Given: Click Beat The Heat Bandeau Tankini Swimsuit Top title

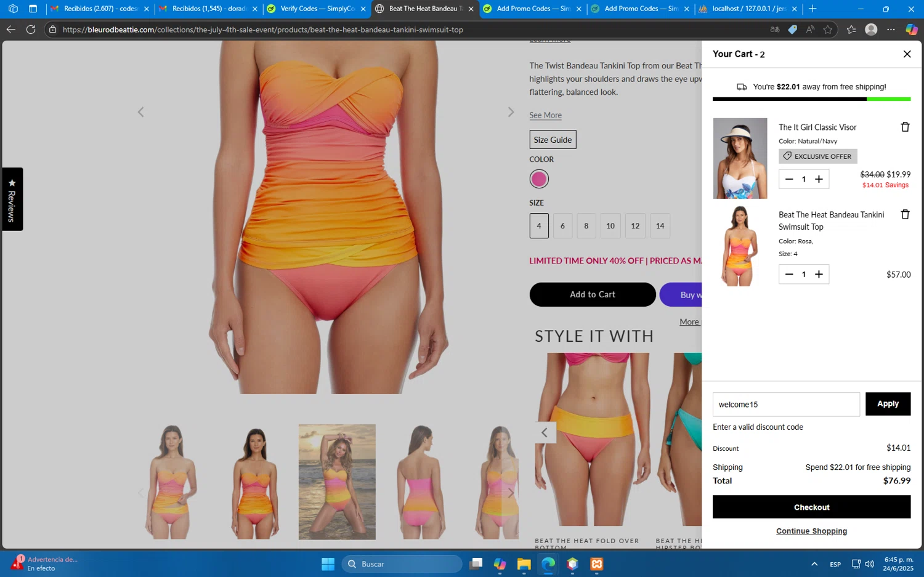Looking at the screenshot, I should tap(831, 220).
